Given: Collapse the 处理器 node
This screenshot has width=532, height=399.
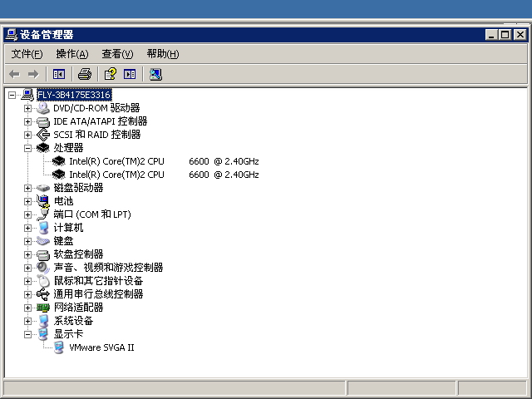Looking at the screenshot, I should (x=27, y=148).
